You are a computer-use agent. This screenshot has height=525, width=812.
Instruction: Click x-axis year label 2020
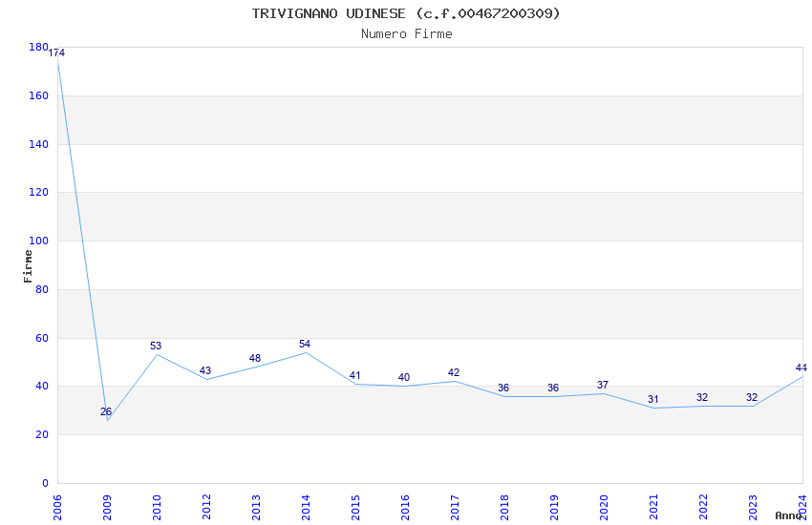604,508
